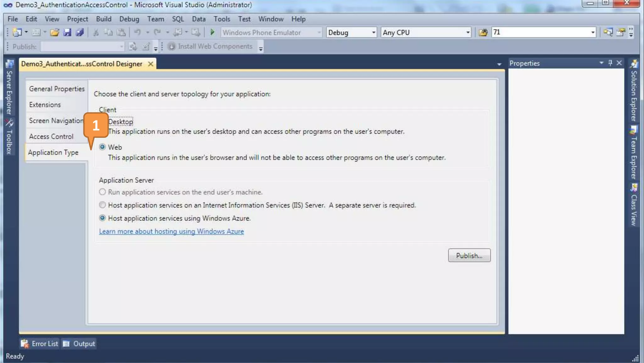Expand the find box dropdown showing 71
This screenshot has width=644, height=363.
click(x=592, y=32)
